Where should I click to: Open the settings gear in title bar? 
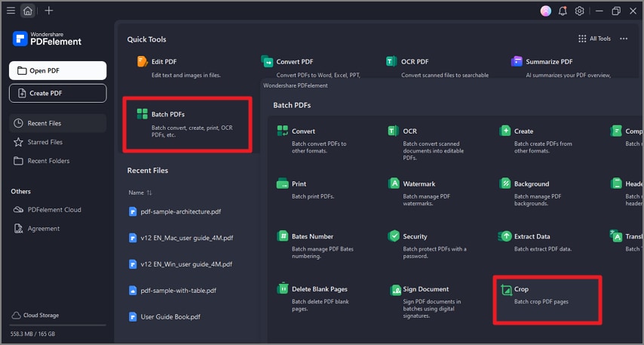(579, 11)
